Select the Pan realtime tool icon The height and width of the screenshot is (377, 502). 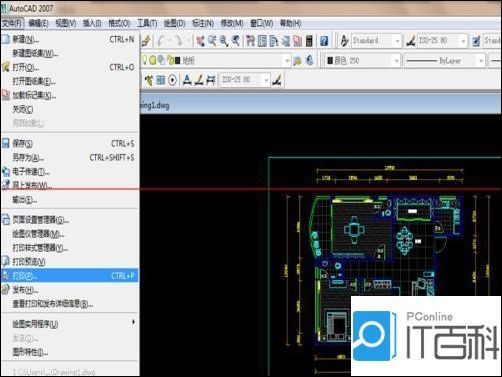200,41
